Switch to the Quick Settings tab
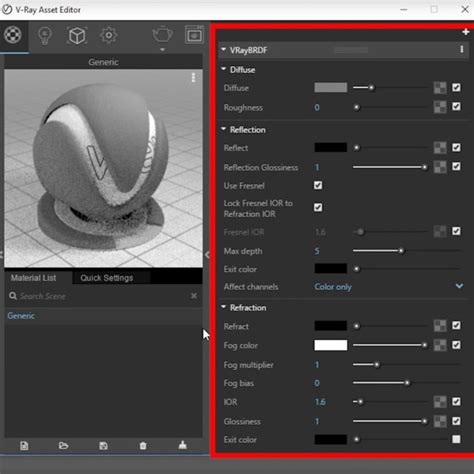The height and width of the screenshot is (474, 474). click(x=107, y=278)
